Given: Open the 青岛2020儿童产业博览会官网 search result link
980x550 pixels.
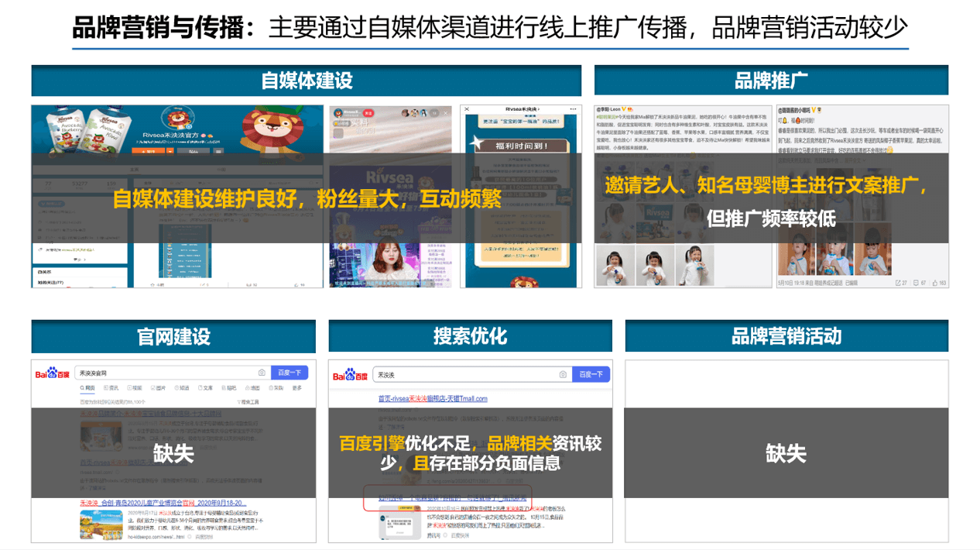Looking at the screenshot, I should [163, 504].
